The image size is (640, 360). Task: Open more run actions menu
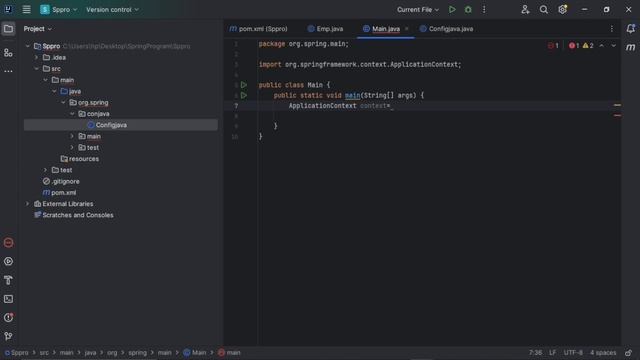pyautogui.click(x=484, y=9)
